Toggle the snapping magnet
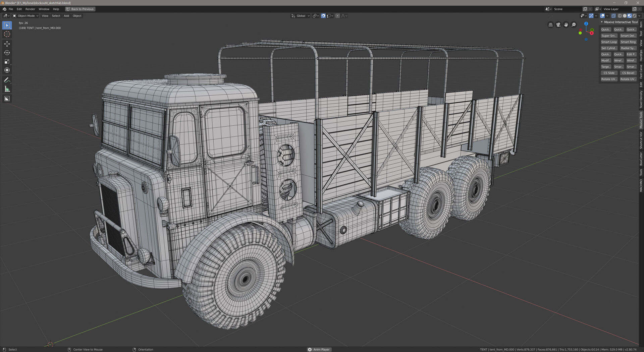The height and width of the screenshot is (352, 644). pos(323,16)
